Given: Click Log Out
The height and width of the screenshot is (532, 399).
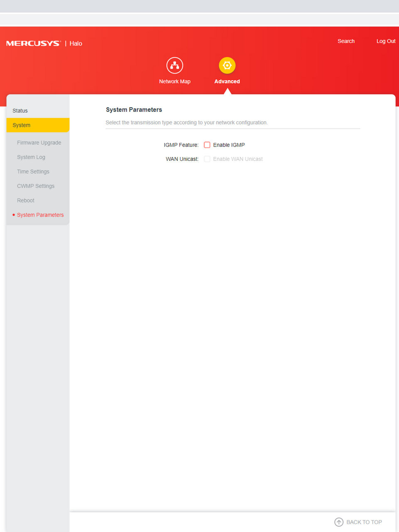Looking at the screenshot, I should point(386,41).
